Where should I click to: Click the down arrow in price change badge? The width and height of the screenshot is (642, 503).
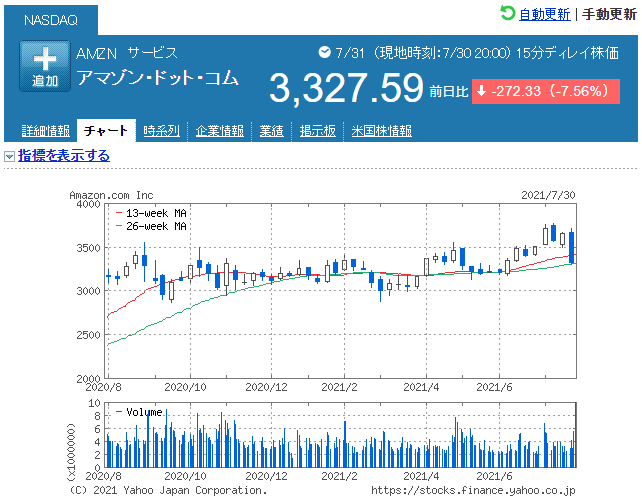coord(482,91)
